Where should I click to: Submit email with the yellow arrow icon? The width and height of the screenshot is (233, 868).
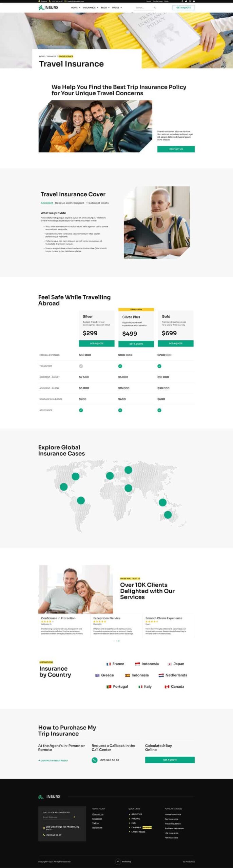pyautogui.click(x=74, y=817)
